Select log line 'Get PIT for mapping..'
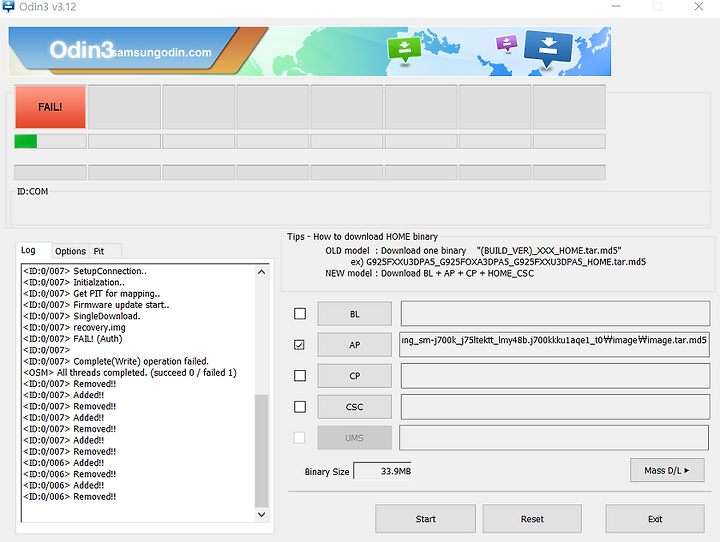The image size is (720, 542). click(92, 294)
